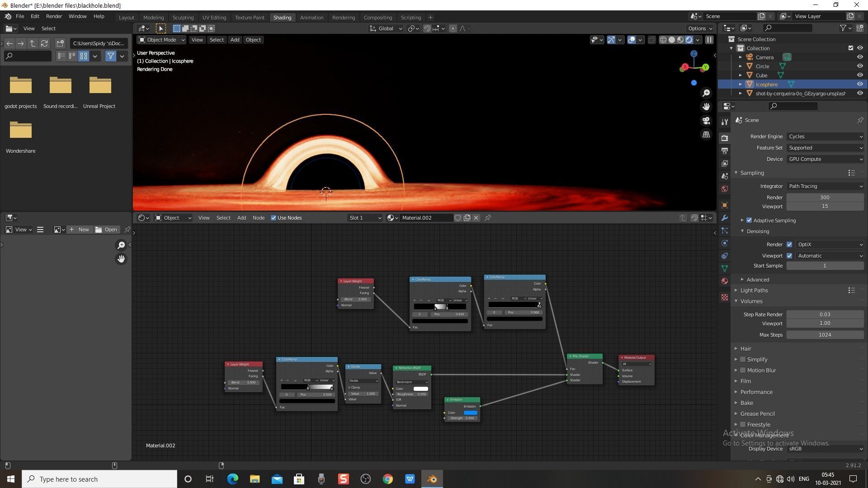The width and height of the screenshot is (868, 488).
Task: Open the Render properties tab icon
Action: [x=725, y=138]
